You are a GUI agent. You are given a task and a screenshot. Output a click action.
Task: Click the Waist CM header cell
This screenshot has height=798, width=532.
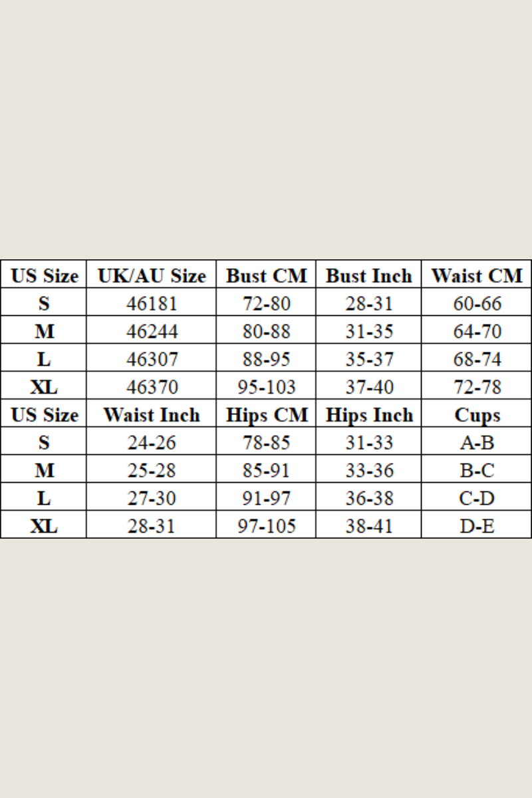[477, 276]
